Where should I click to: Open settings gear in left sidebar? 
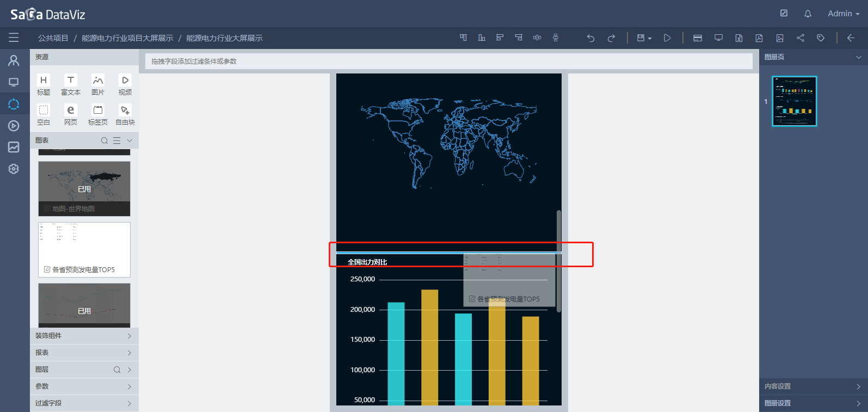[14, 169]
